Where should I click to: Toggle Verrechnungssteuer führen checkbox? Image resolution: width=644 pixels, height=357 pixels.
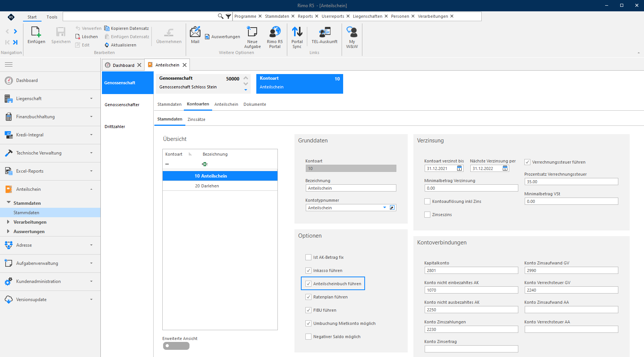pos(527,162)
